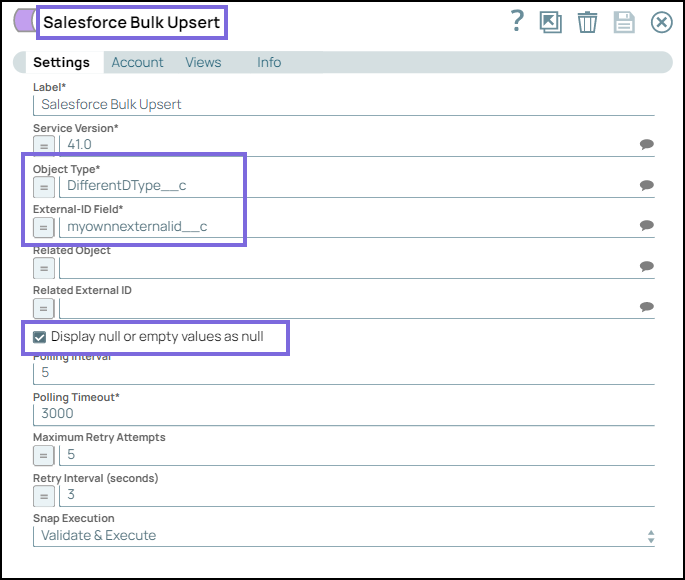Edit the Polling Timeout 3000 field
Viewport: 685px width, 580px height.
343,414
